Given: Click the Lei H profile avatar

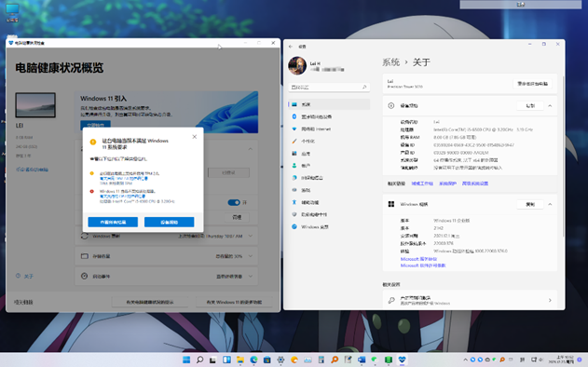Looking at the screenshot, I should tap(297, 65).
